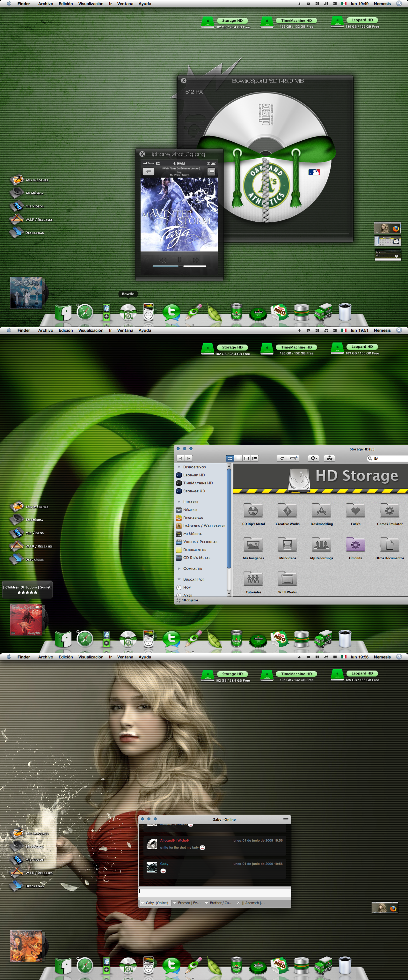Click Gaby's motorcycle avatar in chat
408x980 pixels.
click(152, 867)
